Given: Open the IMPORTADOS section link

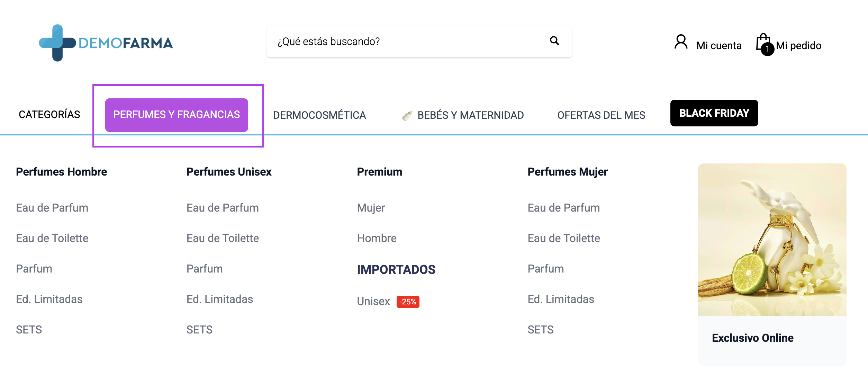Looking at the screenshot, I should 396,269.
